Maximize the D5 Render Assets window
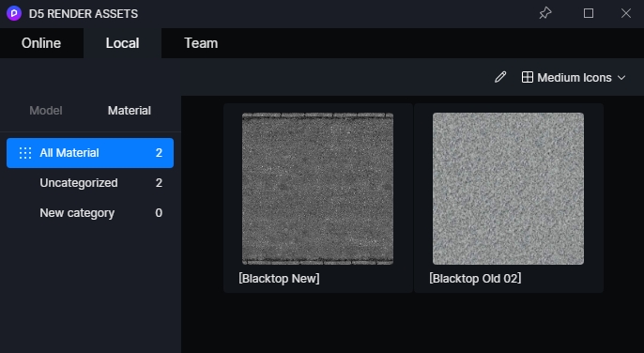The width and height of the screenshot is (644, 353). 589,13
